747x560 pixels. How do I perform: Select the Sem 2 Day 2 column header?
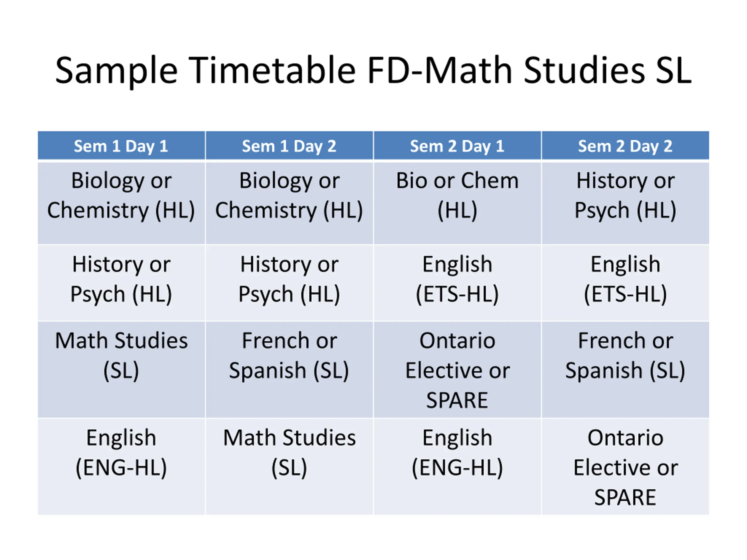pos(625,146)
